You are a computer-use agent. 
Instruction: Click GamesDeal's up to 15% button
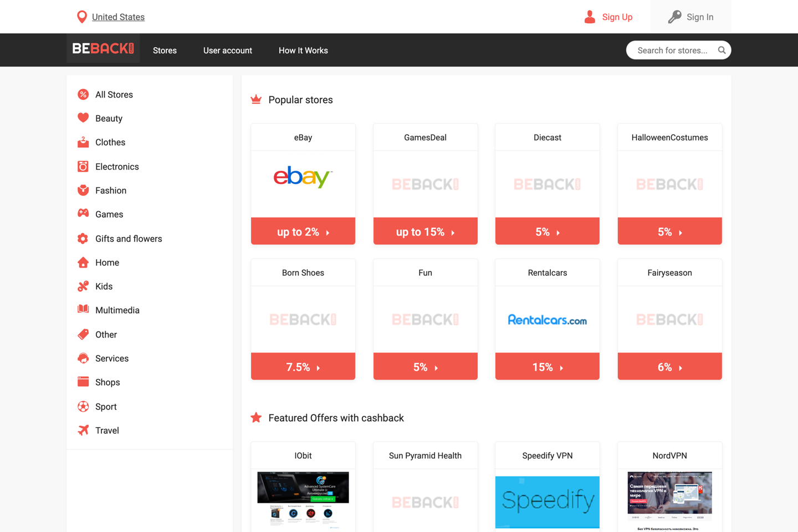[x=425, y=231]
